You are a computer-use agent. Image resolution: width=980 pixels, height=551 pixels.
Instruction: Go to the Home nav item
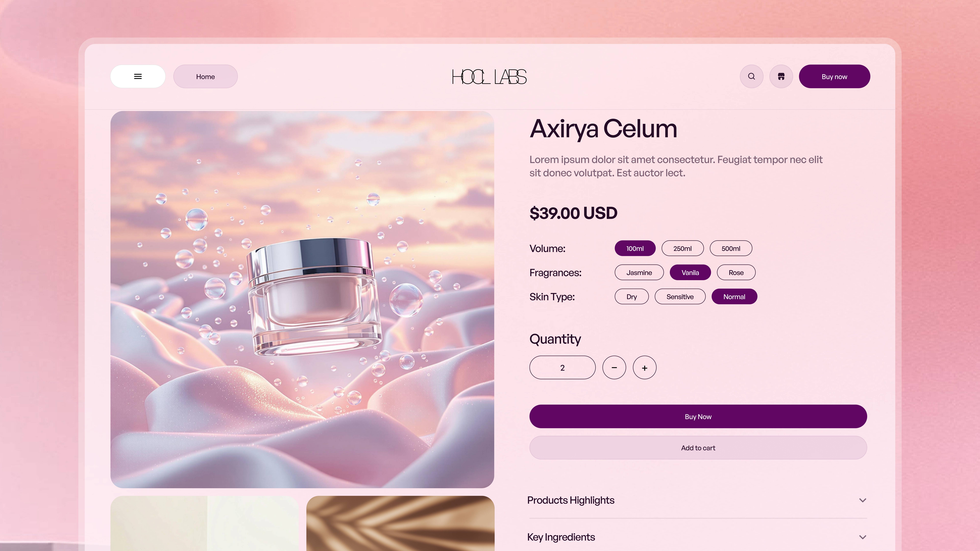click(x=205, y=76)
